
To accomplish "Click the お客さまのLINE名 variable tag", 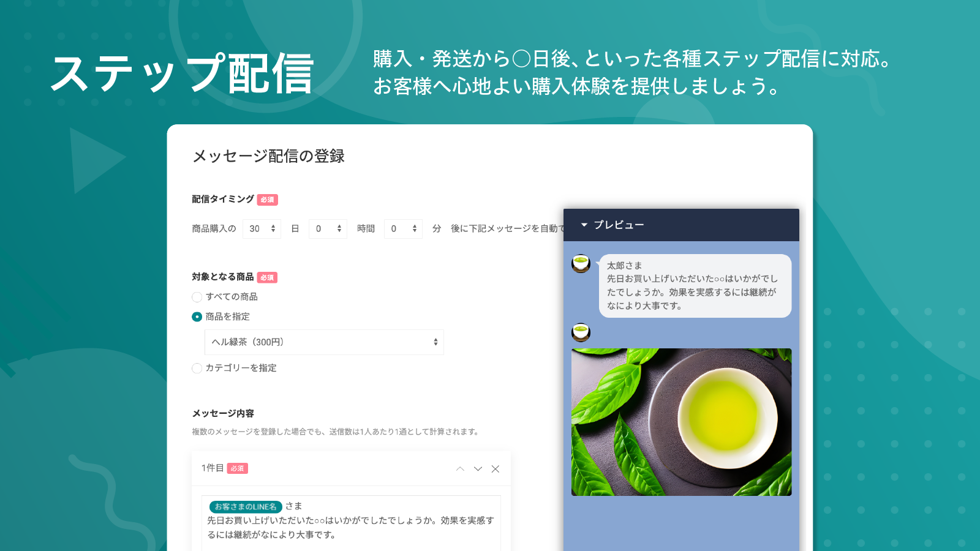I will point(247,507).
